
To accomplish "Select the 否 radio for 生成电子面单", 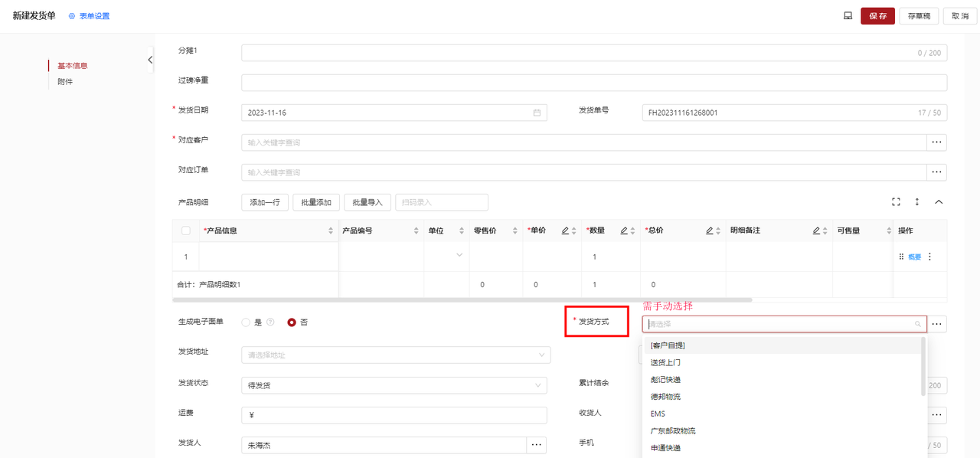I will click(292, 322).
